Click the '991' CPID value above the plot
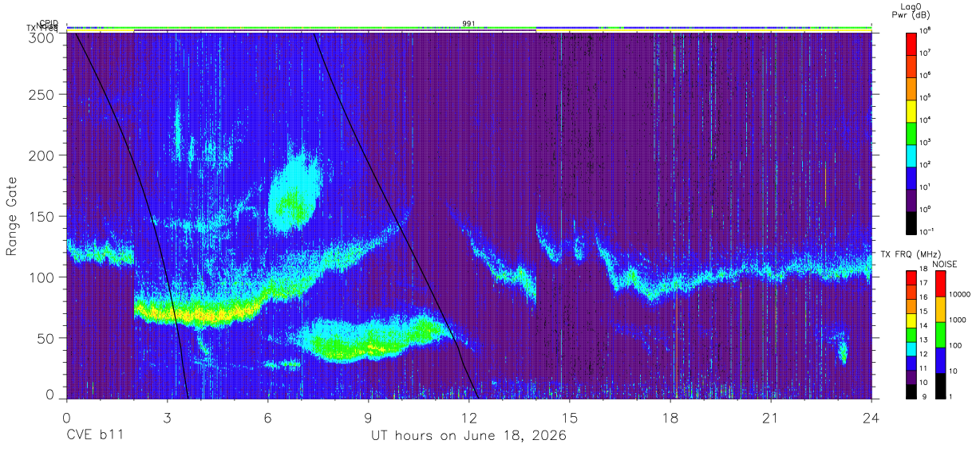Screen dimensions: 980x452 468,23
